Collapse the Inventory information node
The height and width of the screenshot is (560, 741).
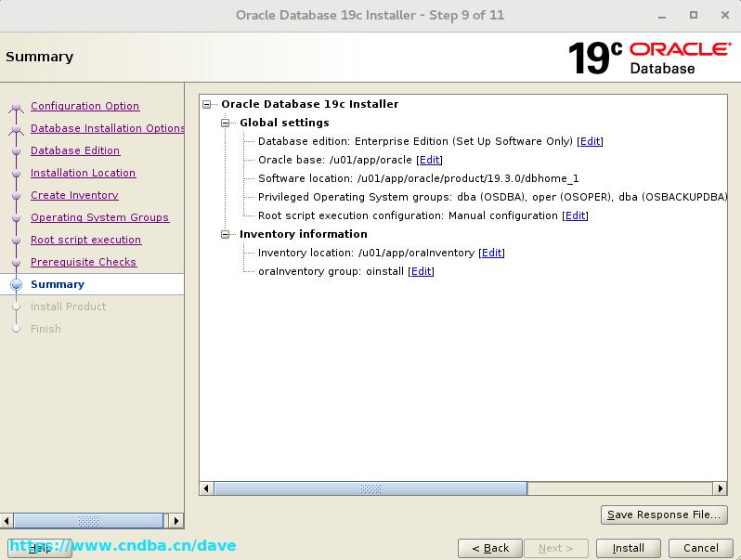pos(226,234)
